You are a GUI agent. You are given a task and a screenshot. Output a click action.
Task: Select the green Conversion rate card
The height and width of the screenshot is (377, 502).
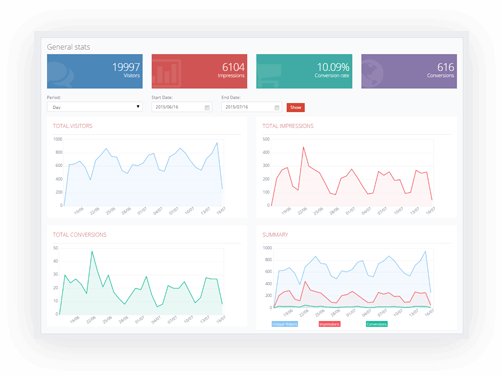(304, 71)
